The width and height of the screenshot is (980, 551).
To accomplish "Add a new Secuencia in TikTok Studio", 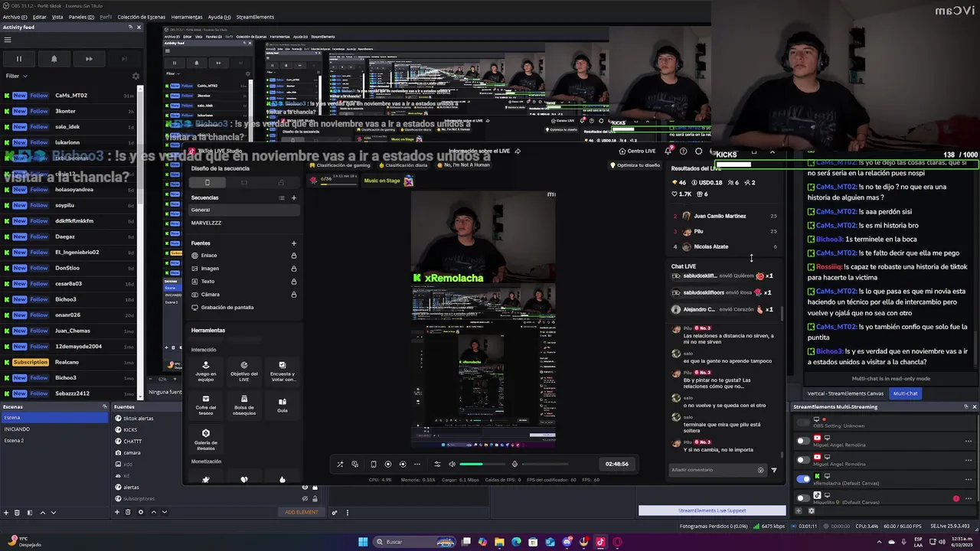I will point(293,197).
